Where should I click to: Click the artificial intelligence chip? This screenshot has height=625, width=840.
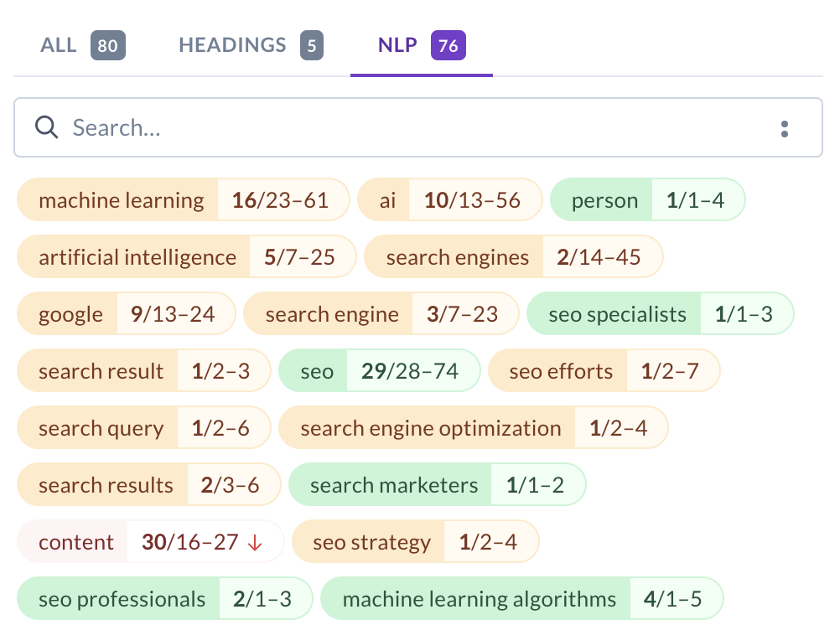click(x=137, y=257)
